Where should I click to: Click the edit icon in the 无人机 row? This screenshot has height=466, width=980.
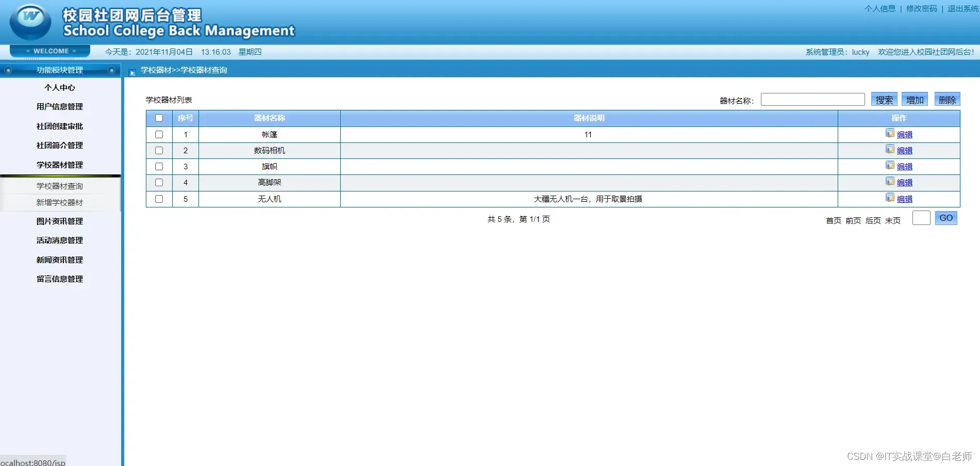point(890,198)
